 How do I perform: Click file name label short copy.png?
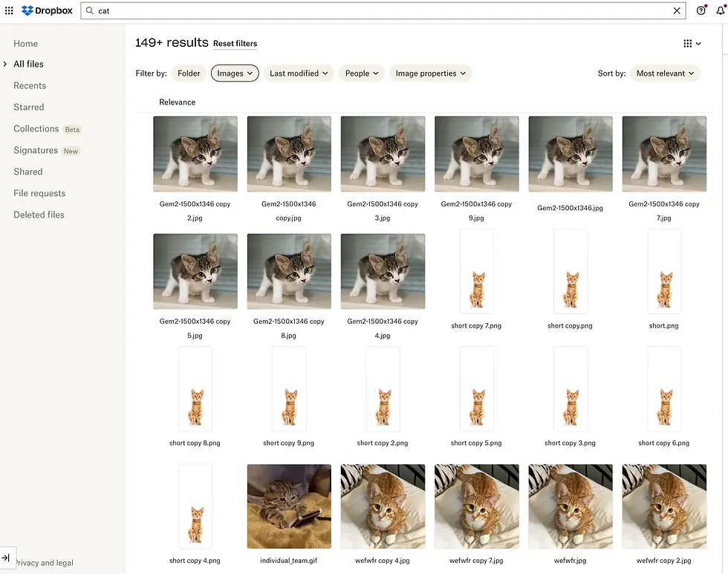pos(570,326)
